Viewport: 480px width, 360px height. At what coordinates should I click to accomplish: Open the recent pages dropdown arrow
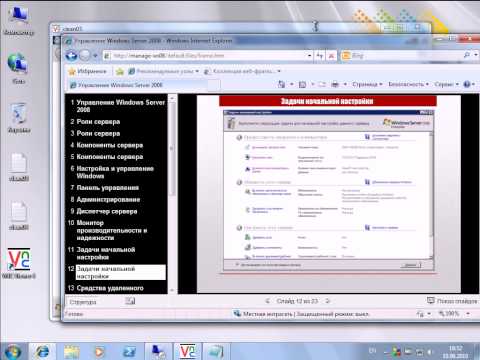pyautogui.click(x=95, y=56)
